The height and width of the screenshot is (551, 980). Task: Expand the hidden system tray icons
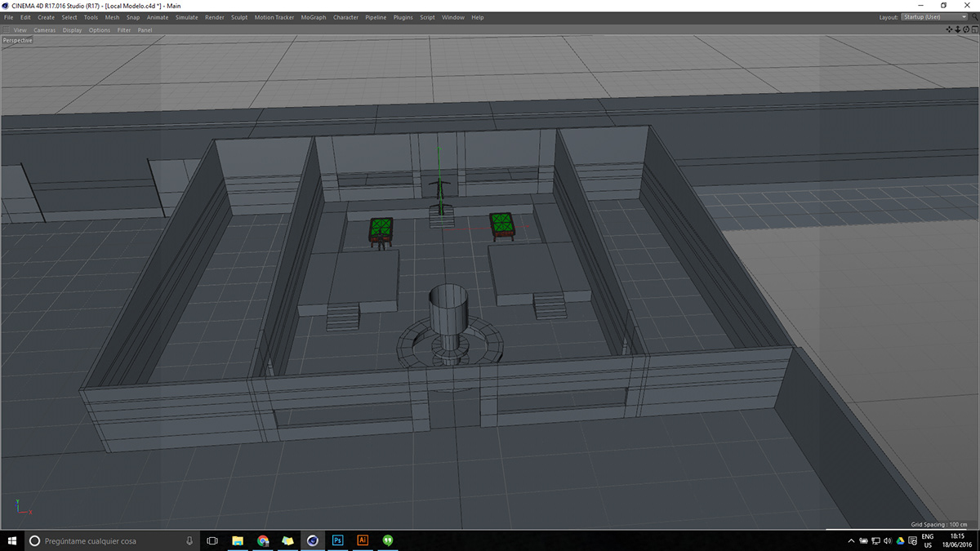[850, 540]
